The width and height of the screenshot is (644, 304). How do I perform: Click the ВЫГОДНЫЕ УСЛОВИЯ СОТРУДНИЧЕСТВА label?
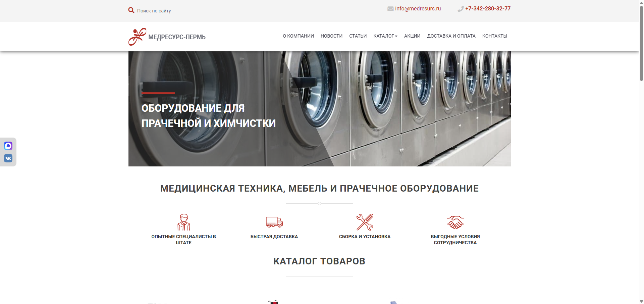click(455, 240)
